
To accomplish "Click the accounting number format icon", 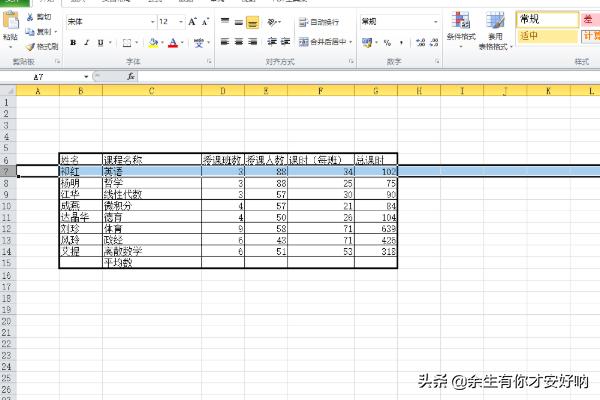I will pyautogui.click(x=367, y=42).
